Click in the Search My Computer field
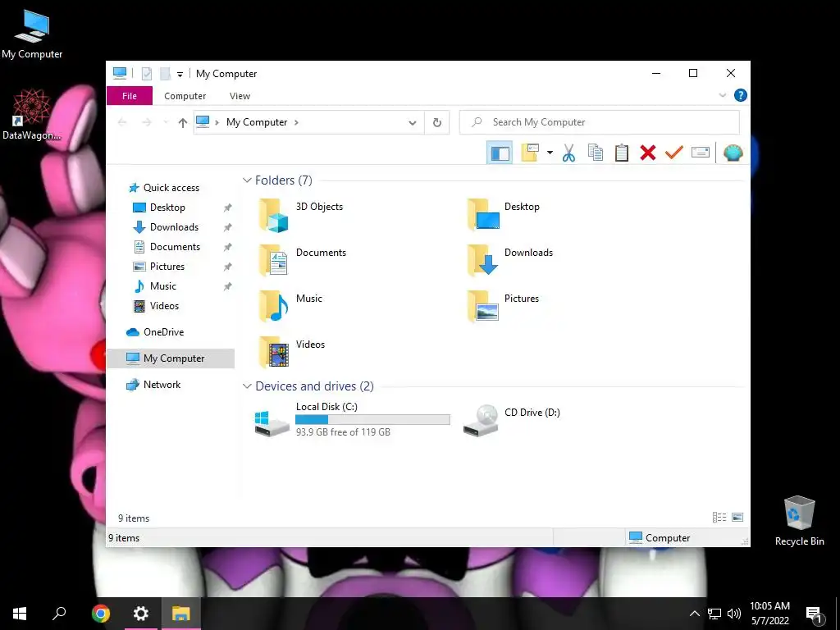The width and height of the screenshot is (840, 630). click(x=600, y=122)
